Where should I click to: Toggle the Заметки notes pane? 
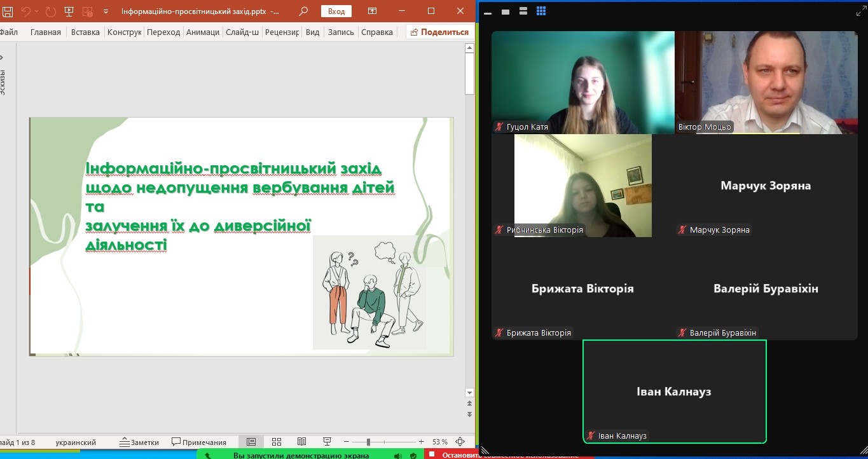click(139, 442)
